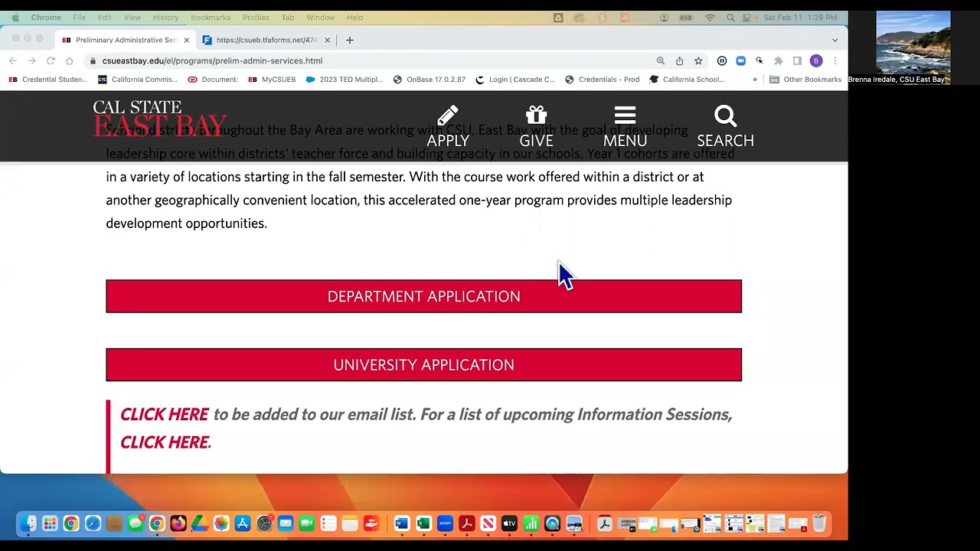
Task: Open the Chrome home page icon
Action: 70,60
